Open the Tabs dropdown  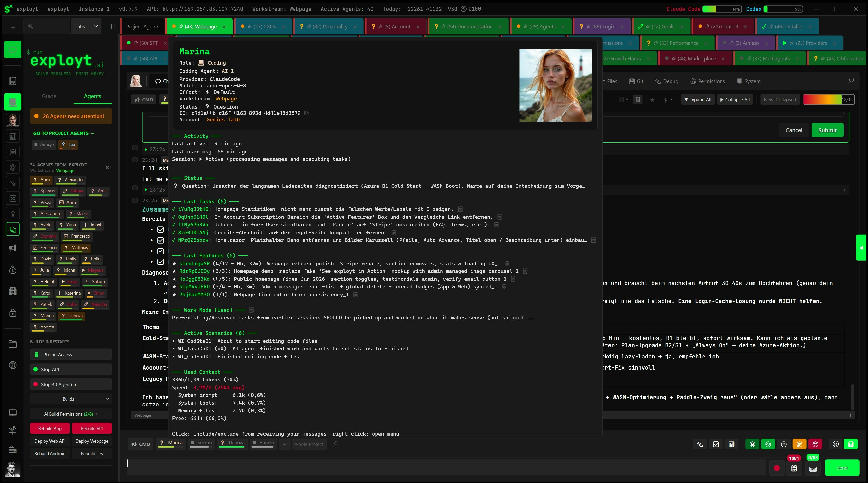[x=87, y=27]
